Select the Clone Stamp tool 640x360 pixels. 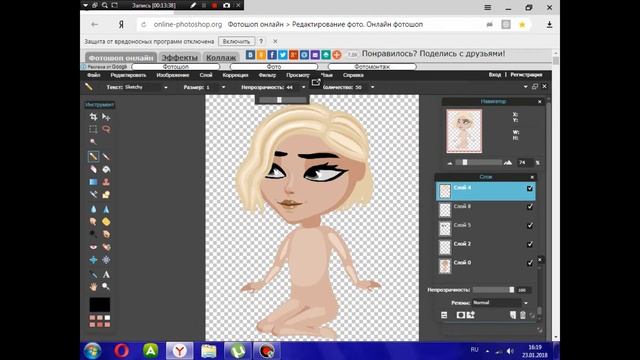point(106,182)
